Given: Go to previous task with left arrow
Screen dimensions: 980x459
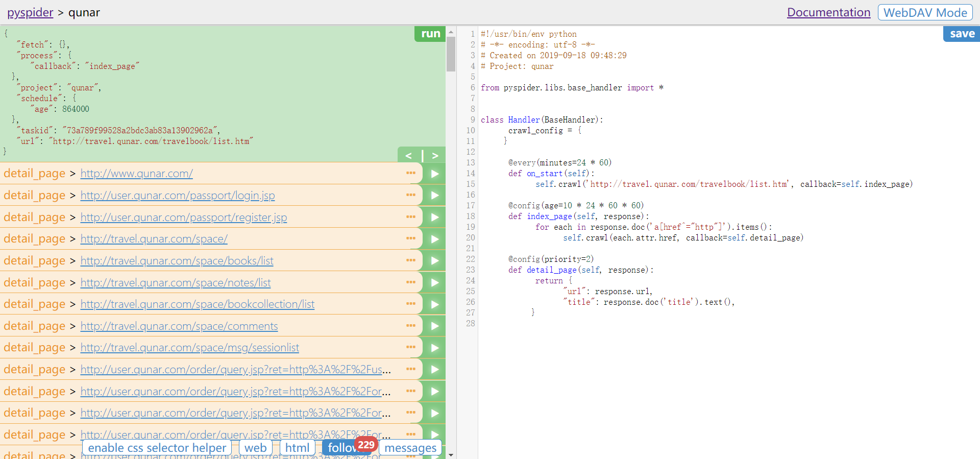Looking at the screenshot, I should [x=409, y=155].
